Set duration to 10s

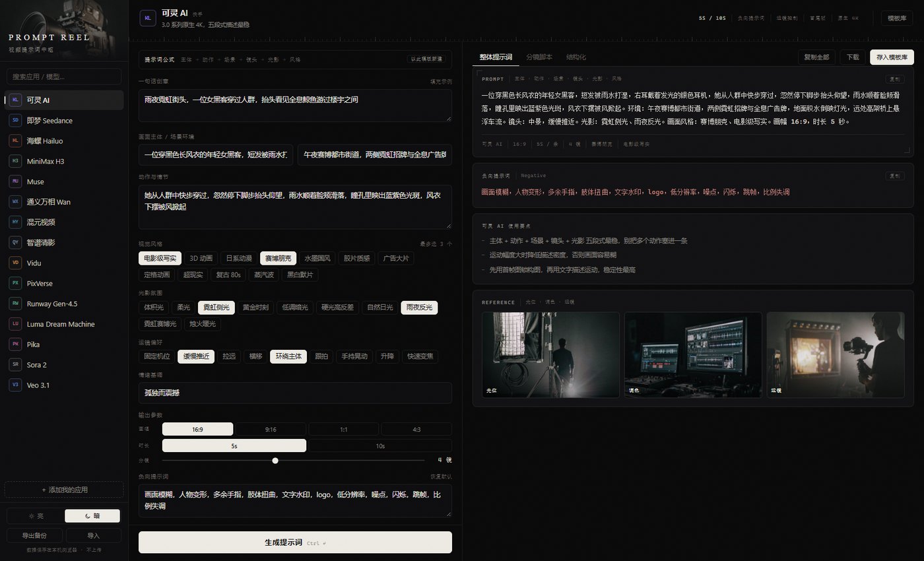(380, 445)
